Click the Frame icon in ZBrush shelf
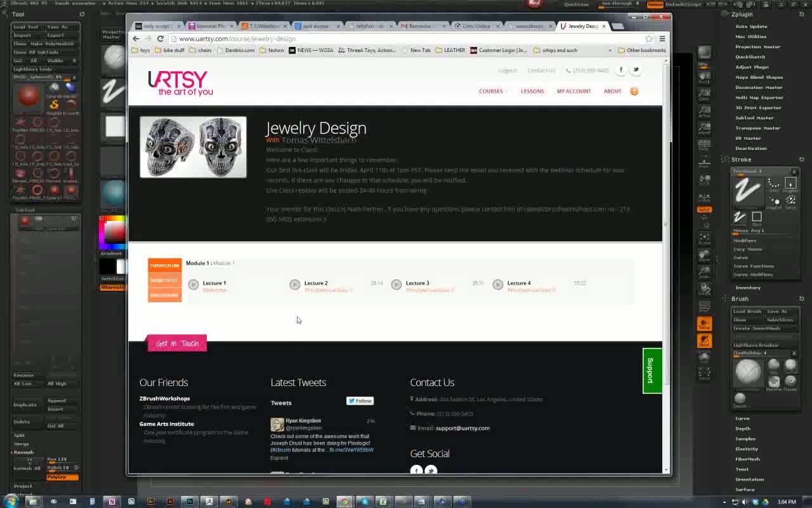Image resolution: width=812 pixels, height=508 pixels. click(704, 239)
